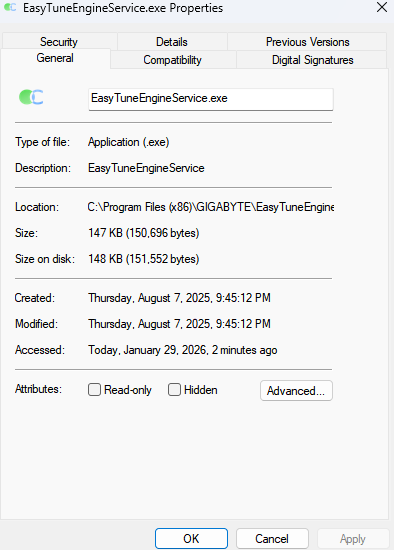Click the Cancel button
Viewport: 394px width, 550px height.
272,538
